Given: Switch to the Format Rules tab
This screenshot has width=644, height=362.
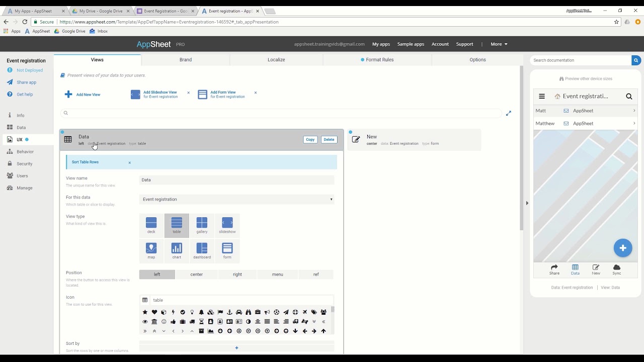Looking at the screenshot, I should point(377,60).
